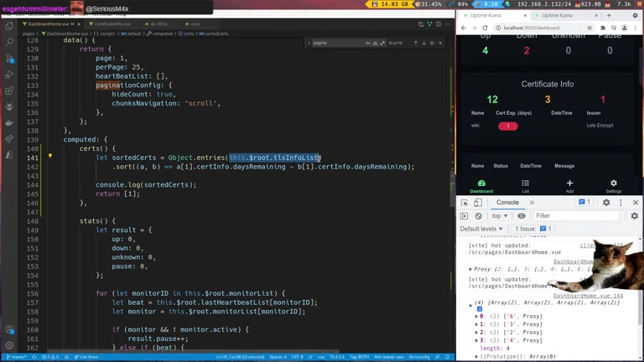Screen dimensions: 644x362
Task: Select the Console tab in DevTools
Action: (x=507, y=202)
